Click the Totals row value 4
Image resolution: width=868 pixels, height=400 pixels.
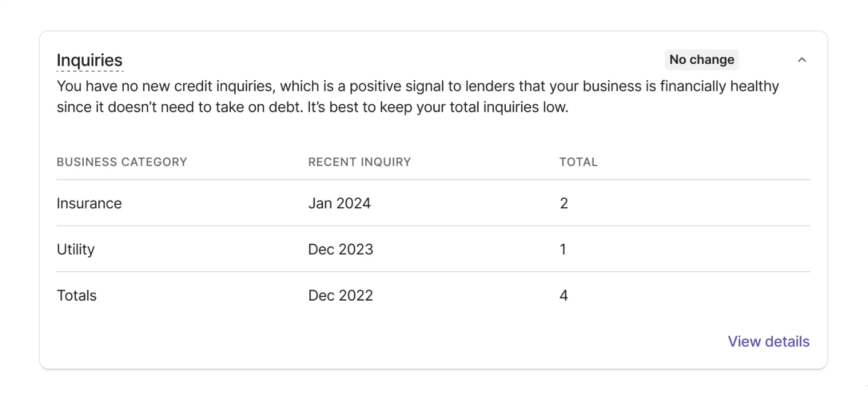564,296
